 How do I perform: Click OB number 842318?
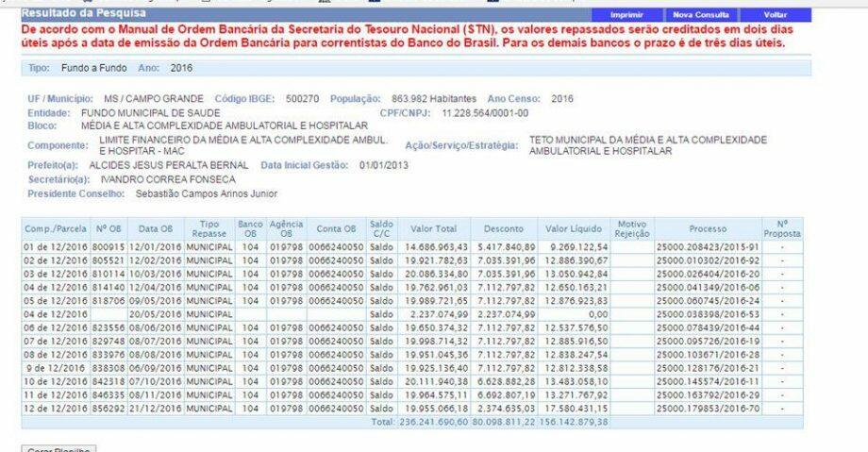[108, 381]
